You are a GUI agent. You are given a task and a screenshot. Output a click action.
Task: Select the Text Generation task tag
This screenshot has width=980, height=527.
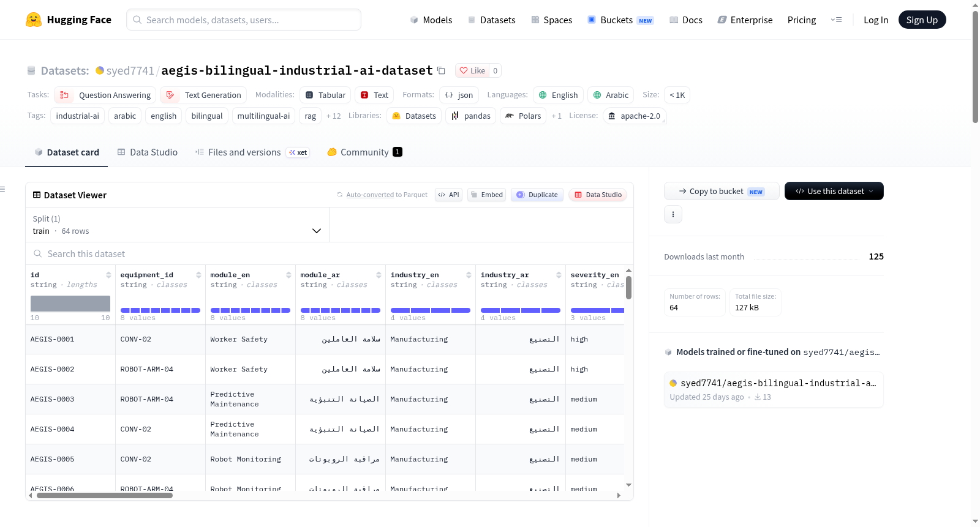tap(203, 95)
